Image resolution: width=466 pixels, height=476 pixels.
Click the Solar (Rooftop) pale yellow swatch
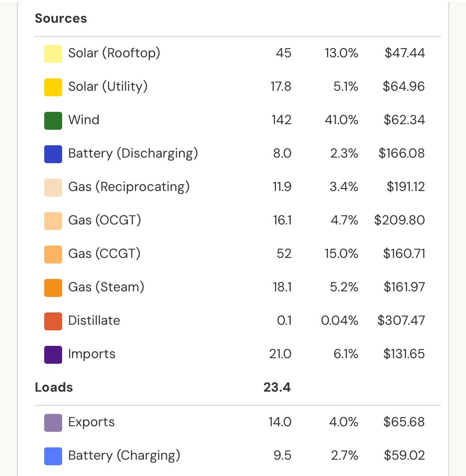point(53,54)
